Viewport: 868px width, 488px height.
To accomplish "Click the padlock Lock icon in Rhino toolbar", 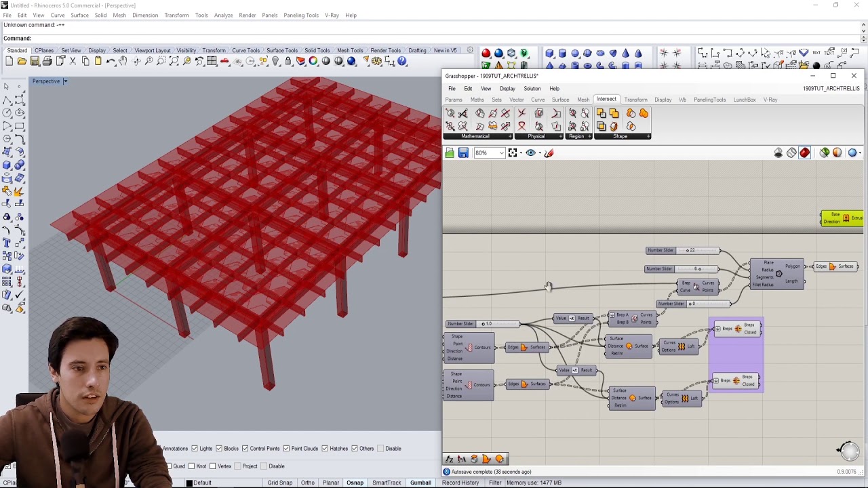I will (288, 61).
